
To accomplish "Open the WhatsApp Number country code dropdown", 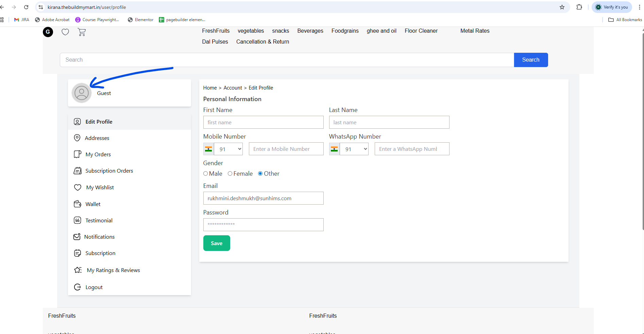I will pyautogui.click(x=354, y=149).
